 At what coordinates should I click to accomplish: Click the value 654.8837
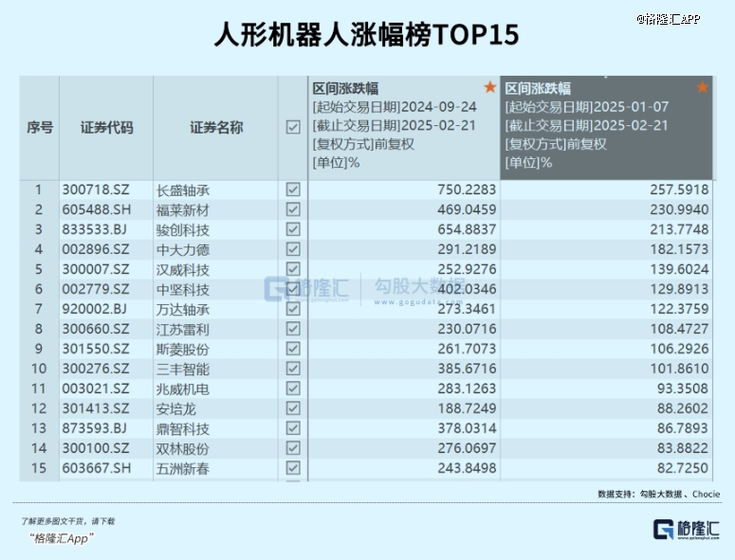point(467,229)
